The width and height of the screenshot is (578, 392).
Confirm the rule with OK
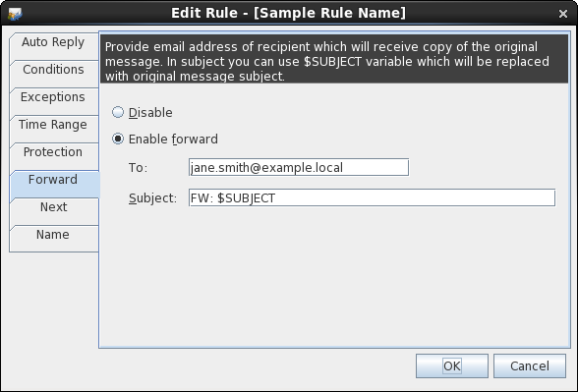click(x=452, y=365)
